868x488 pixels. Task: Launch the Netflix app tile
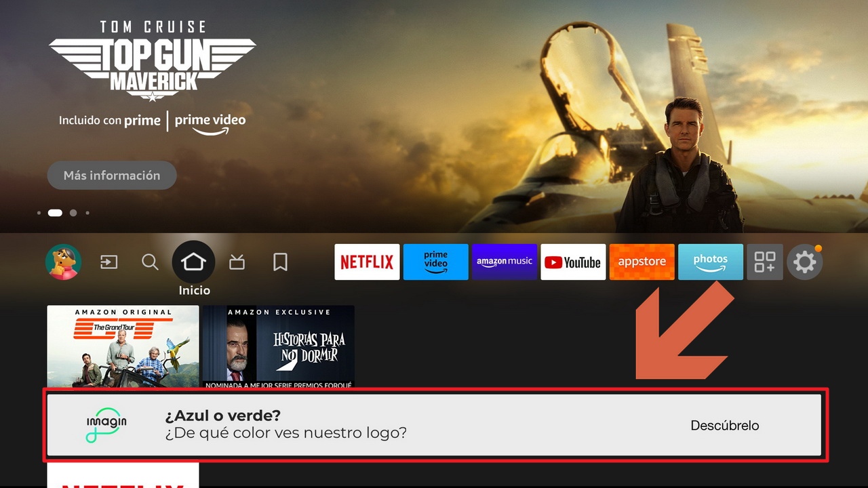367,262
